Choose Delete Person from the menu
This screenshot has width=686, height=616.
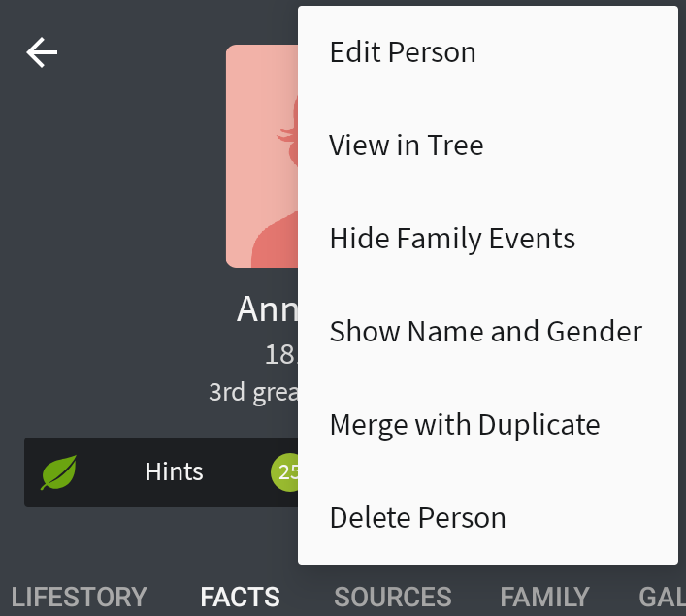[417, 518]
